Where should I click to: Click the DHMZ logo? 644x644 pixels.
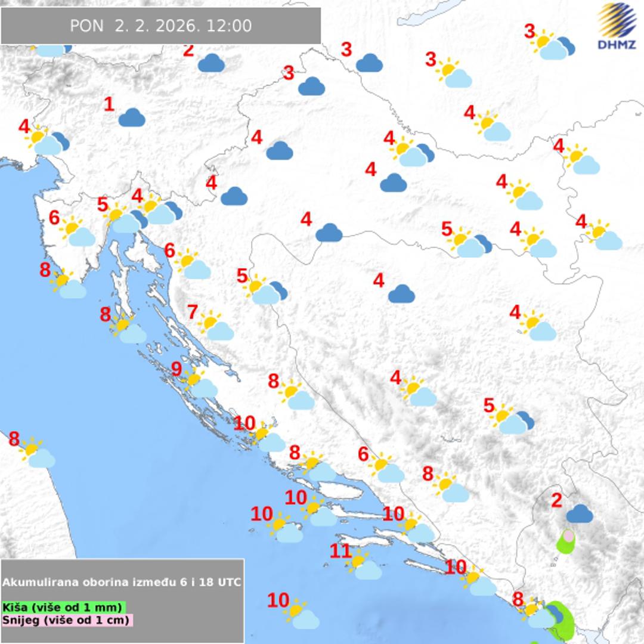[x=617, y=27]
